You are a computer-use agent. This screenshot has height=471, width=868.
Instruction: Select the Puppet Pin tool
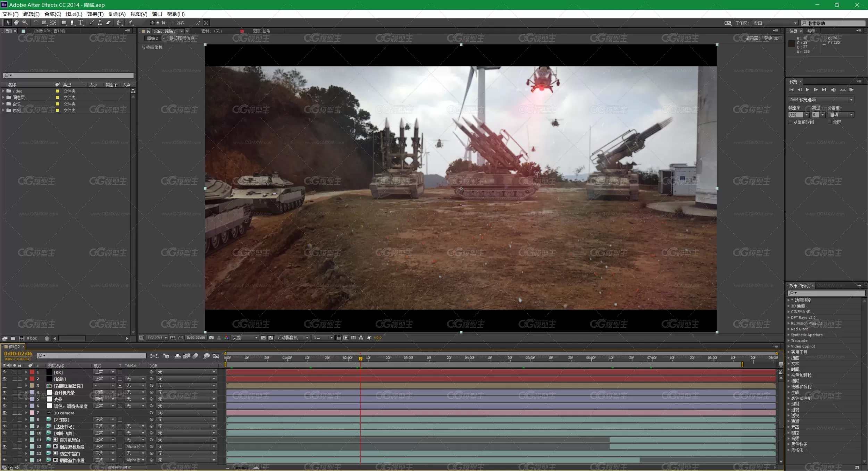(131, 23)
